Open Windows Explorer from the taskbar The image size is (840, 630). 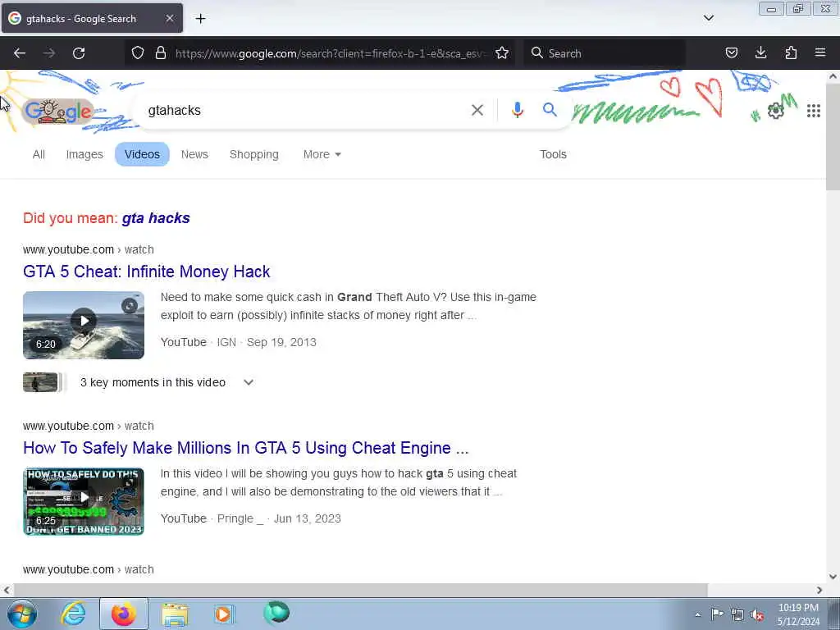click(175, 614)
